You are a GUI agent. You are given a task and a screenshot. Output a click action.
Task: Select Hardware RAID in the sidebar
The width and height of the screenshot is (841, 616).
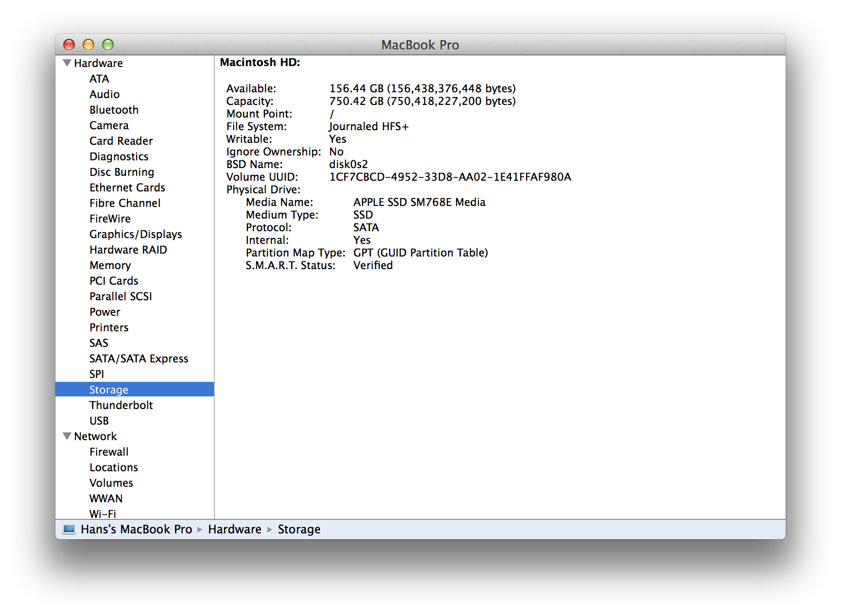pos(128,250)
